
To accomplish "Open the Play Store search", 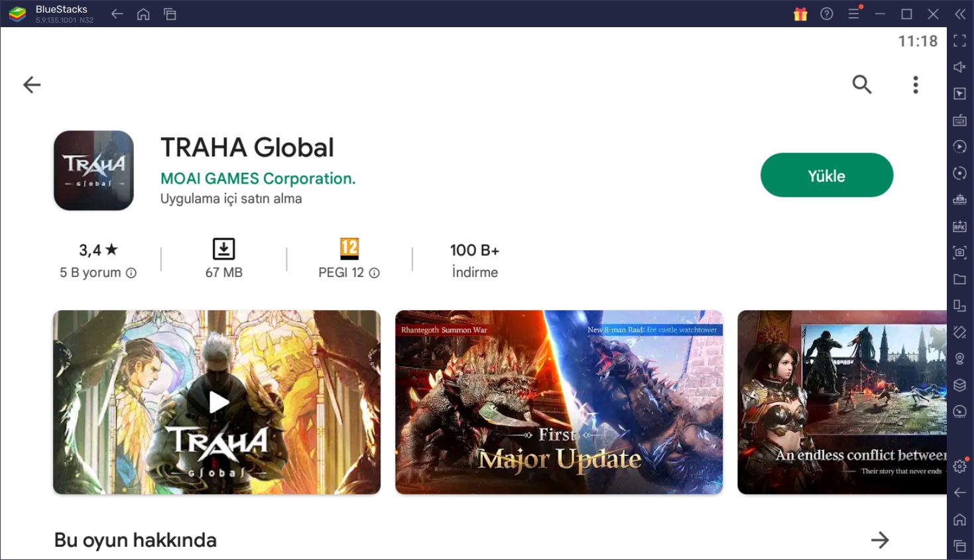I will pyautogui.click(x=862, y=84).
